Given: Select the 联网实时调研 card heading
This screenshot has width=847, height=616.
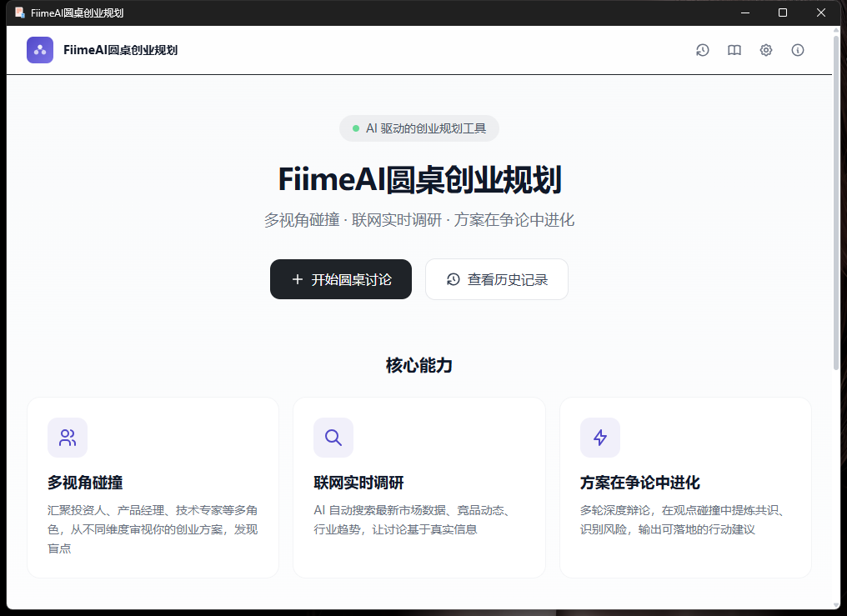Looking at the screenshot, I should (358, 483).
